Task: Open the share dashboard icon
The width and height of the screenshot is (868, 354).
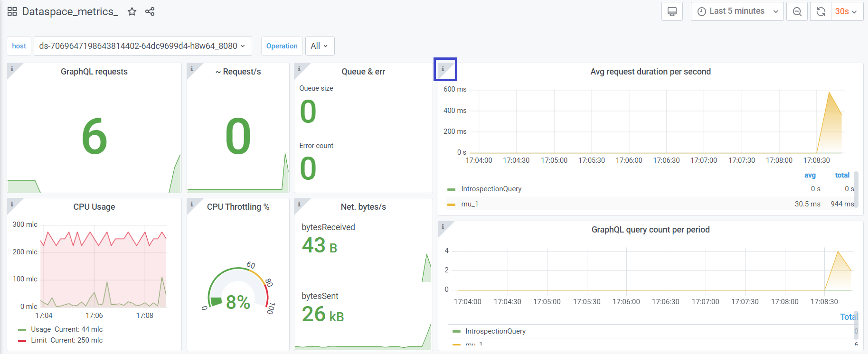Action: tap(150, 11)
